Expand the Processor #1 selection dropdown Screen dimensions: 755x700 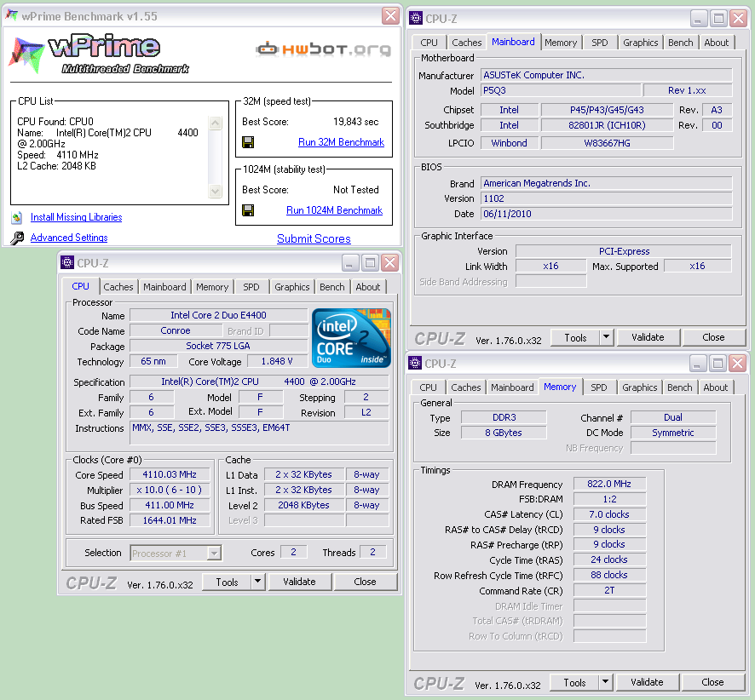point(214,554)
